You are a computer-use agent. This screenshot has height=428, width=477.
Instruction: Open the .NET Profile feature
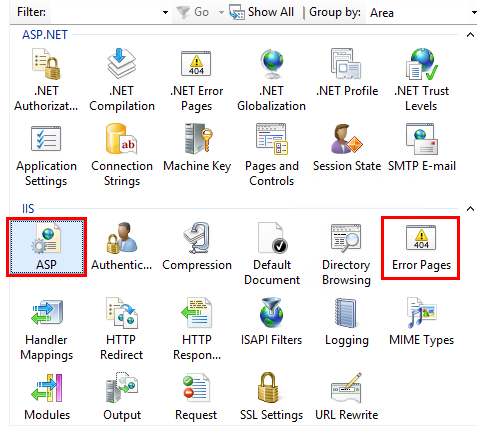click(x=347, y=73)
